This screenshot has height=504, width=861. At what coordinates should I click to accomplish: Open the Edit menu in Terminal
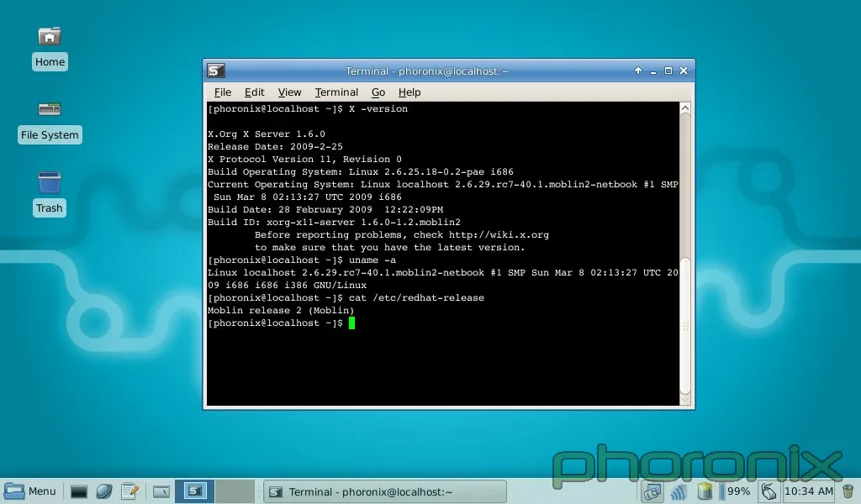click(x=254, y=92)
